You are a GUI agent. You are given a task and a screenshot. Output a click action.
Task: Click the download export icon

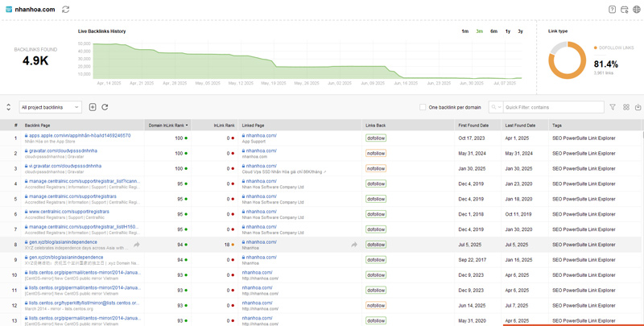[638, 107]
